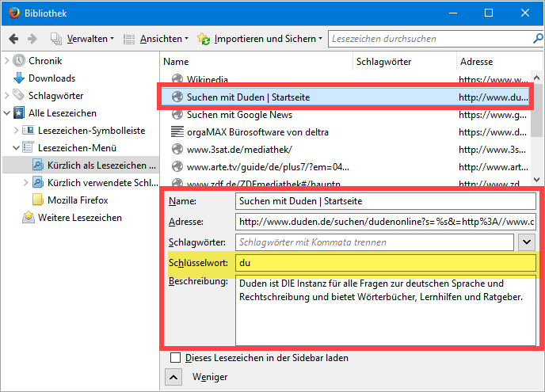The width and height of the screenshot is (545, 392).
Task: Click the orgaMAX bookmark favicon
Action: (177, 131)
